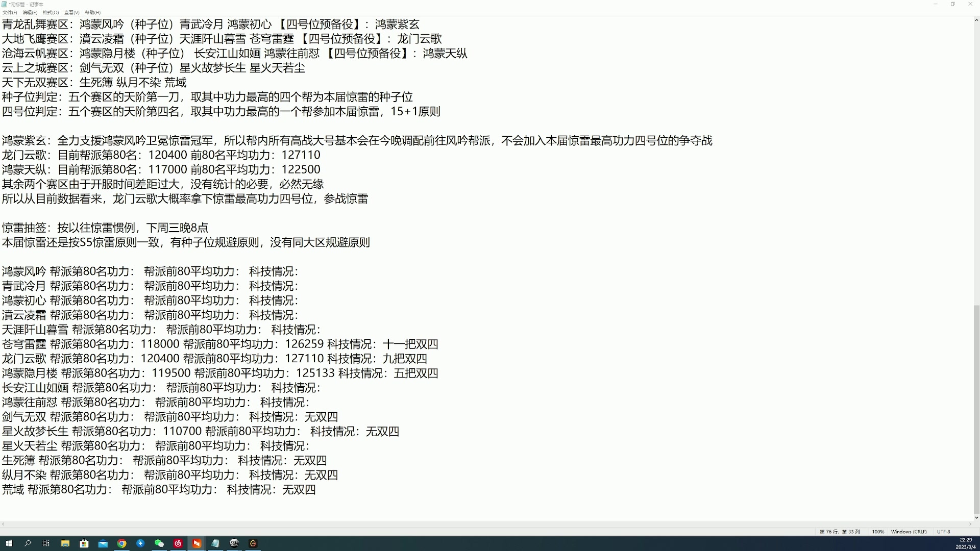980x551 pixels.
Task: Open Task View in taskbar
Action: 46,543
